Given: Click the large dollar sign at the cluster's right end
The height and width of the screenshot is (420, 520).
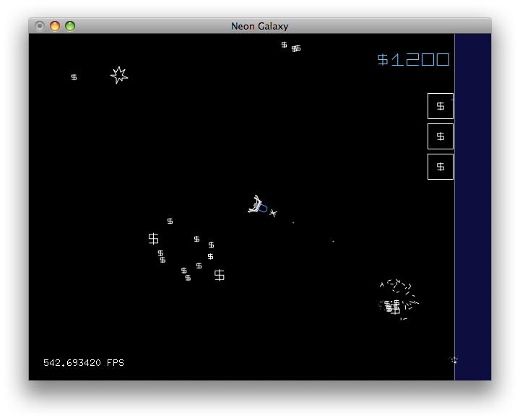Looking at the screenshot, I should [x=220, y=275].
